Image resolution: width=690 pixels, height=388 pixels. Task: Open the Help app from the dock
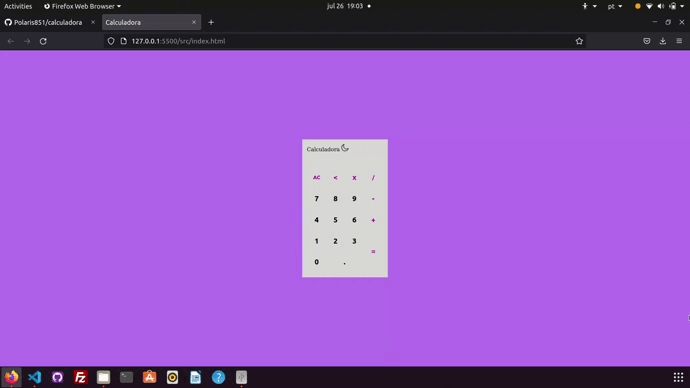(218, 377)
